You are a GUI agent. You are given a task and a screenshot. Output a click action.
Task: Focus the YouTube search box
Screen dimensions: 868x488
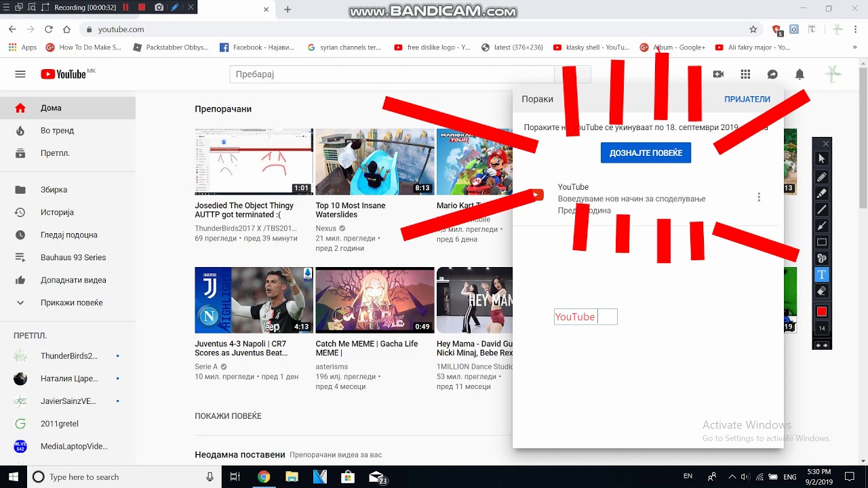tap(392, 75)
